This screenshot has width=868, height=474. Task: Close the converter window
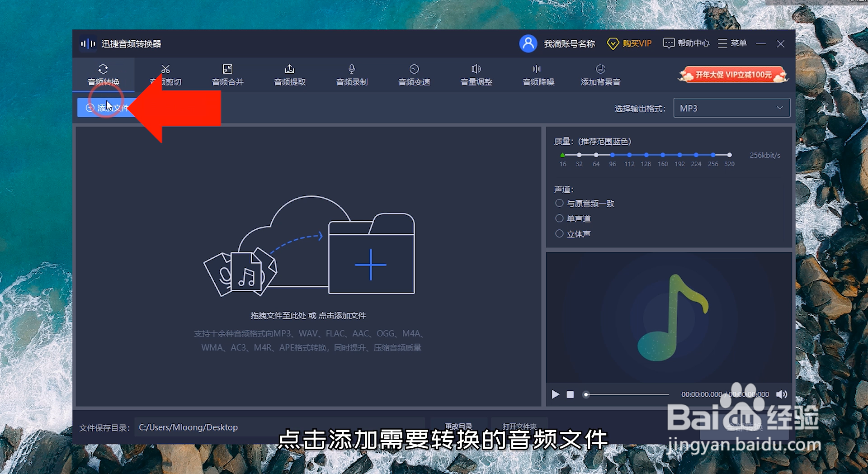pos(781,44)
